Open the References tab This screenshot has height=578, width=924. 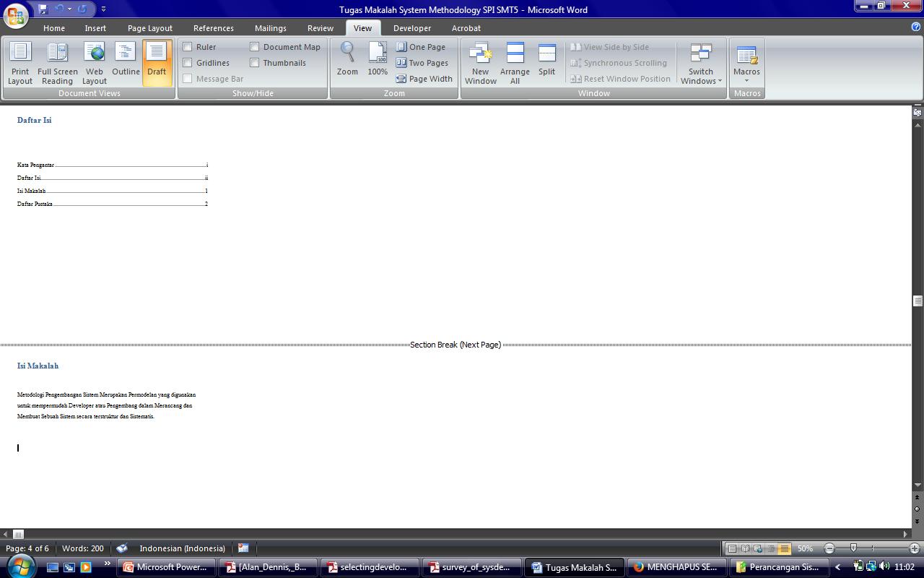(x=214, y=28)
